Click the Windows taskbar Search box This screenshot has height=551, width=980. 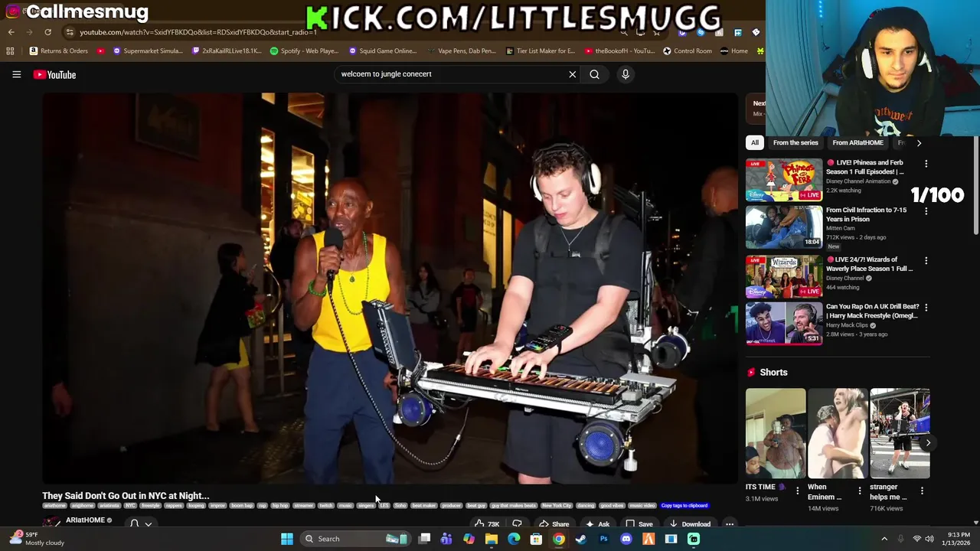pyautogui.click(x=355, y=539)
